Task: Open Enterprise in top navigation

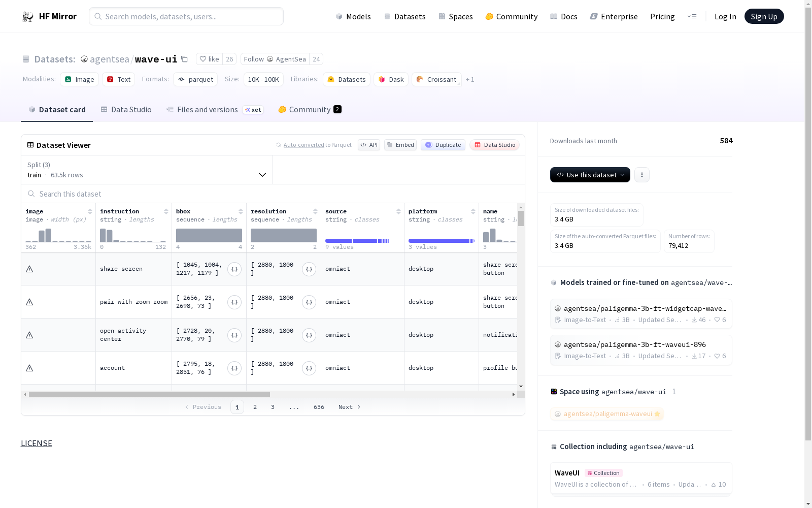Action: 614,17
